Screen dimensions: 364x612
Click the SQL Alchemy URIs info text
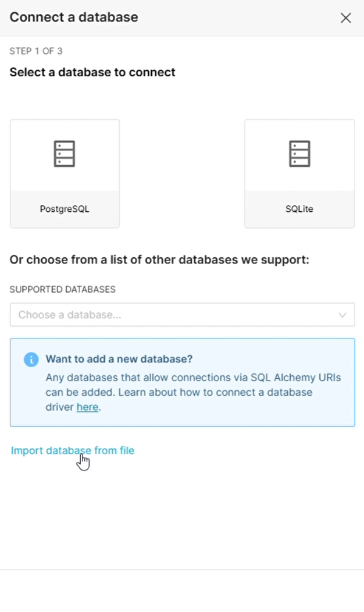tap(193, 392)
